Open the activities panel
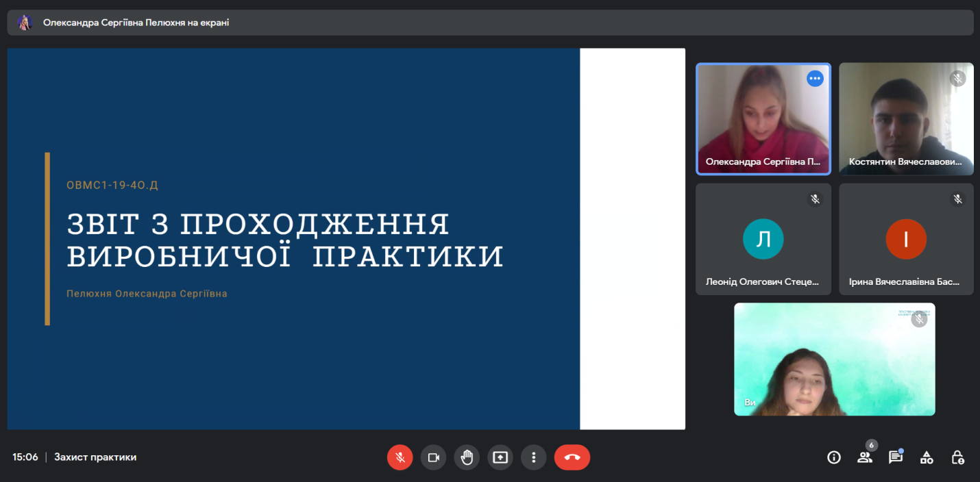Viewport: 980px width, 482px height. pos(927,457)
